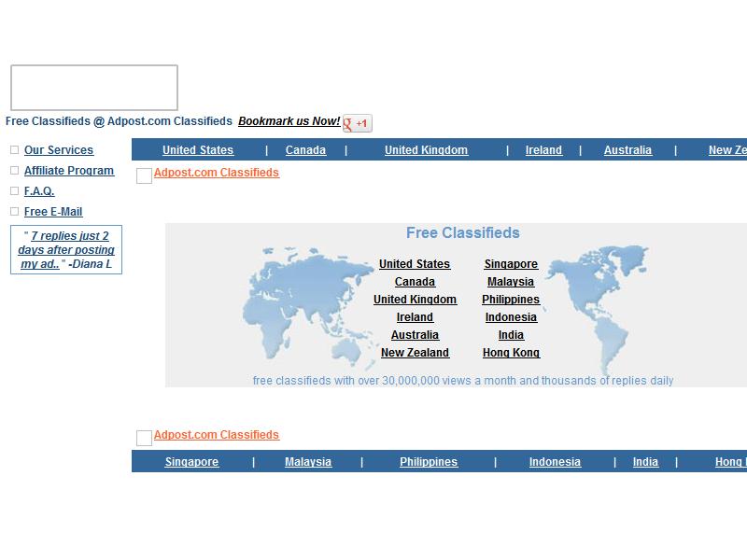The width and height of the screenshot is (747, 560).
Task: Choose Indonesia in the map panel list
Action: (x=511, y=317)
